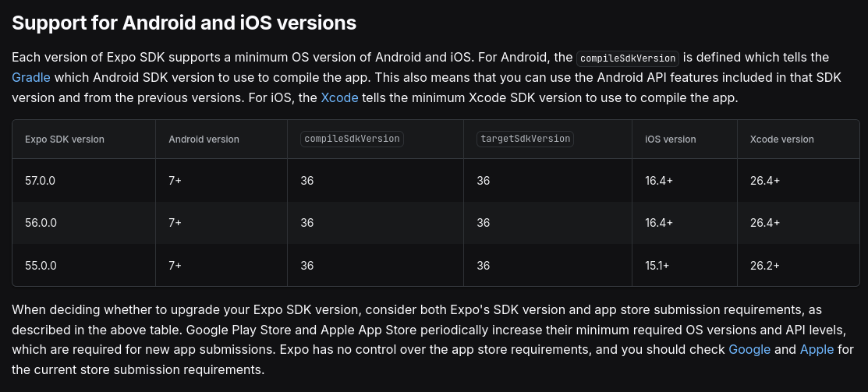Open the Xcode link in paragraph
Viewport: 868px width, 392px height.
coord(339,98)
